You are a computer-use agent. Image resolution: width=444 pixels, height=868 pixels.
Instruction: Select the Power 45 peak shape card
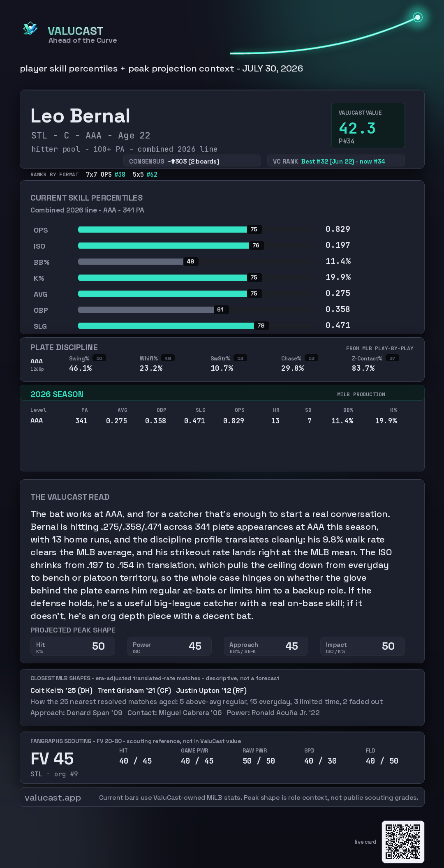coord(169,646)
